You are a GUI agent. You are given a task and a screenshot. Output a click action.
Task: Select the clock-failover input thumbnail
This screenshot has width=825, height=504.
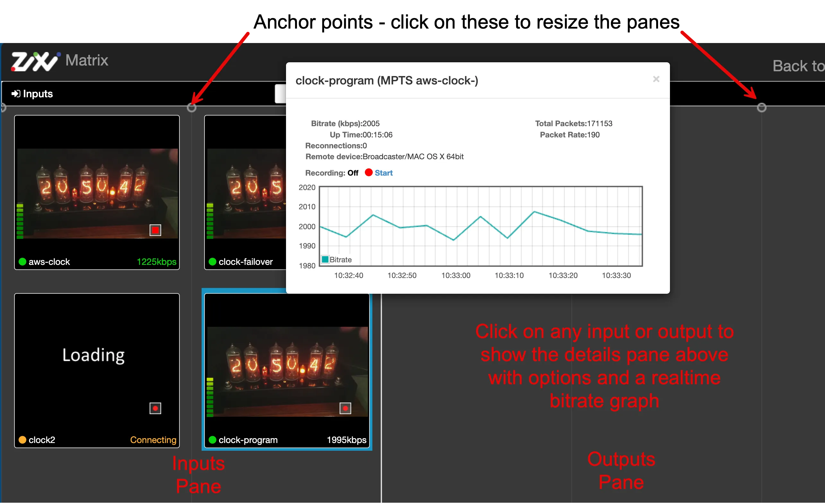click(246, 193)
